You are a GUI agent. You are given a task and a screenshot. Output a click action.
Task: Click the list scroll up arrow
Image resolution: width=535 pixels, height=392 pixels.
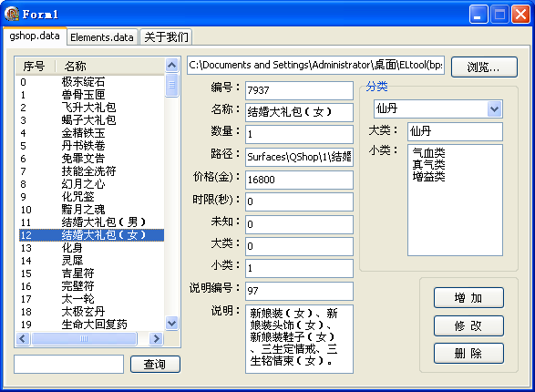pos(171,65)
